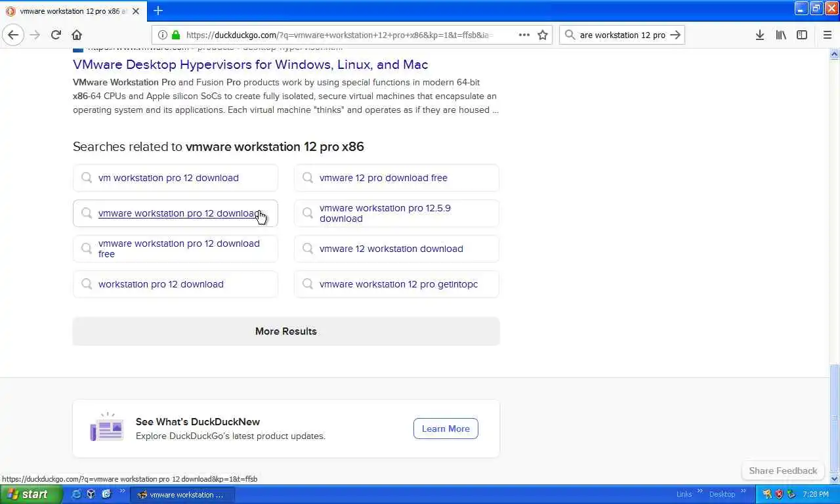Focus the Firefox search box
840x504 pixels.
point(622,35)
